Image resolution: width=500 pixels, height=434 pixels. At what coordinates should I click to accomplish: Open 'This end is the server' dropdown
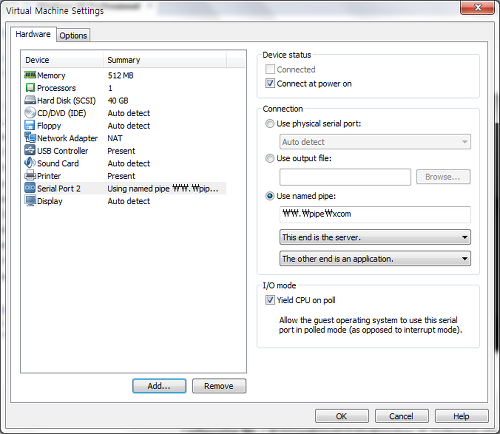[x=375, y=237]
